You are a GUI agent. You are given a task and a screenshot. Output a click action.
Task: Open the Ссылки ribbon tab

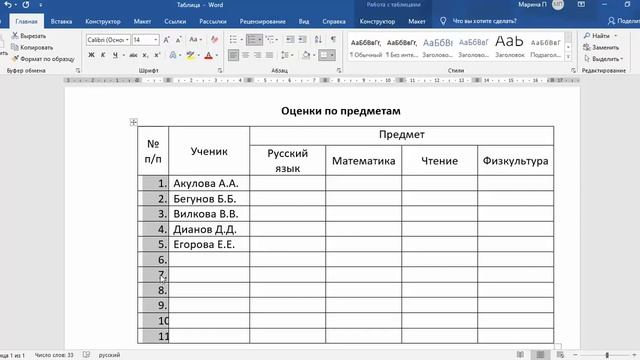pos(175,21)
